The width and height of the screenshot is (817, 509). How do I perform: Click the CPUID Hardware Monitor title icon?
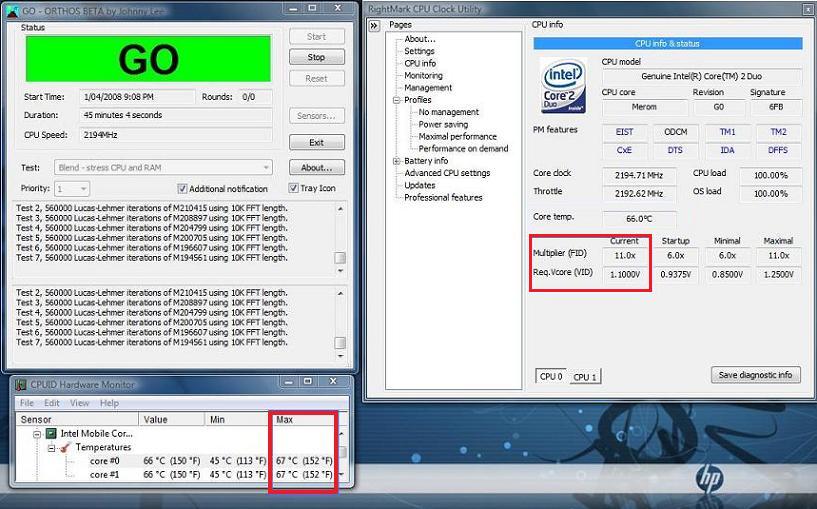pos(21,384)
